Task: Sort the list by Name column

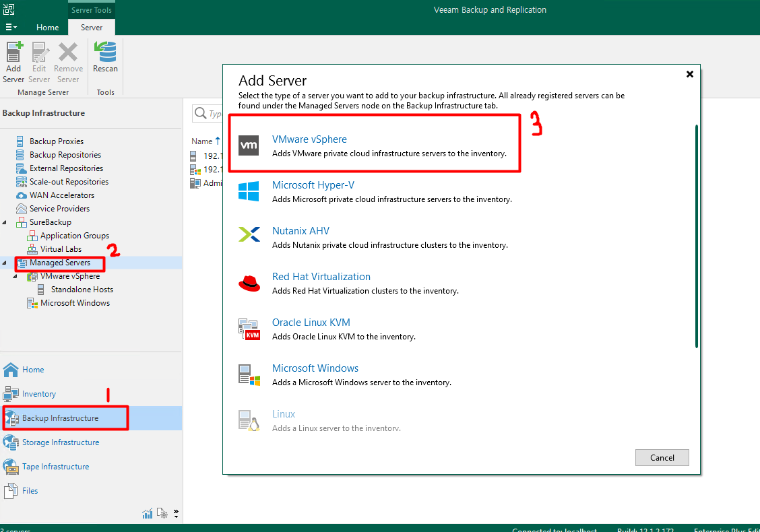Action: [201, 141]
